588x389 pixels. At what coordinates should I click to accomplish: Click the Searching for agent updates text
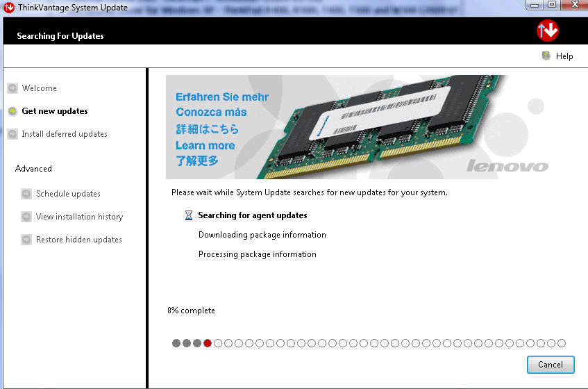[x=253, y=215]
